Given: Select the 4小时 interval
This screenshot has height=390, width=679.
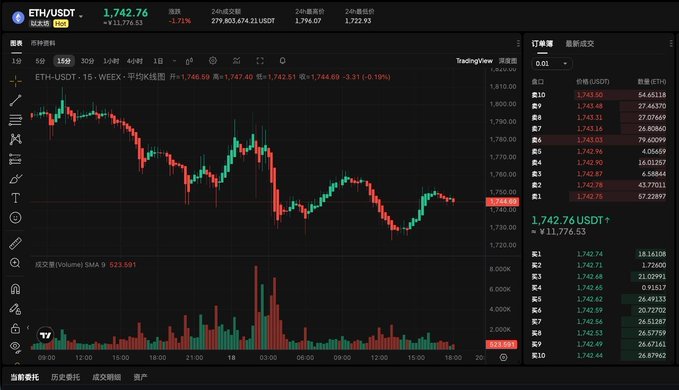Looking at the screenshot, I should click(x=135, y=61).
